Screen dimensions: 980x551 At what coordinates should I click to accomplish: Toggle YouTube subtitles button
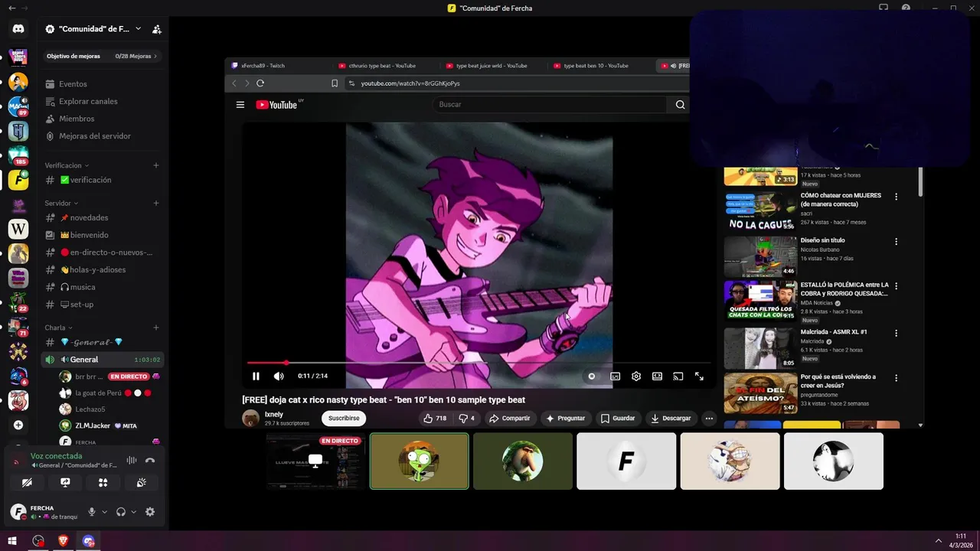[x=615, y=376]
